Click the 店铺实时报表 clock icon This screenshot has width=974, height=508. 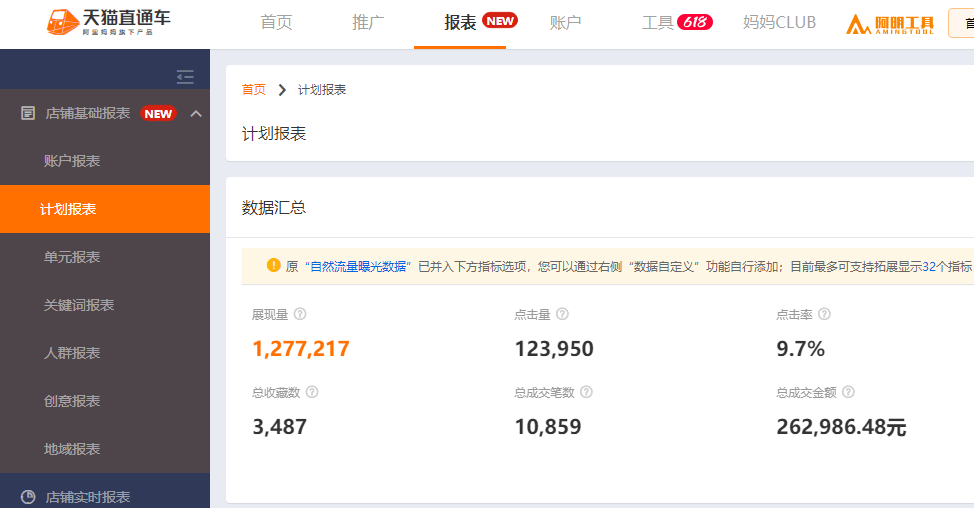(x=28, y=497)
